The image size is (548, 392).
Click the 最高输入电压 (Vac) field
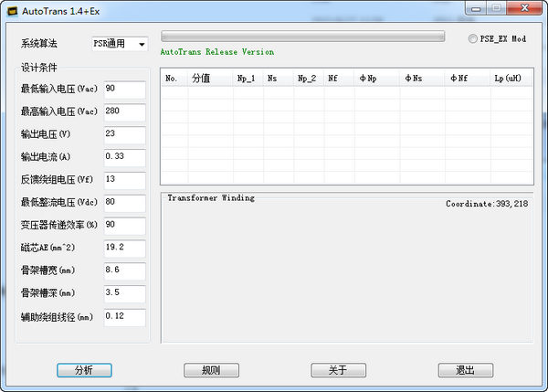coord(125,112)
